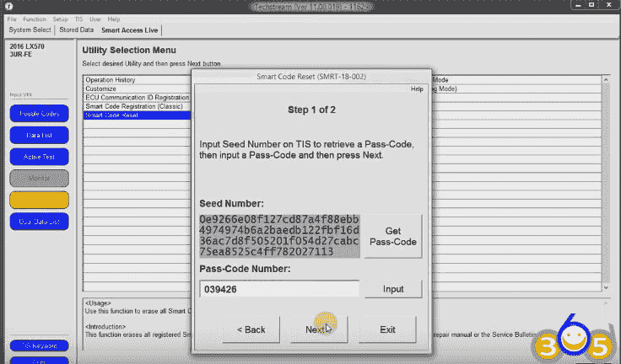
Task: Launch Active Test from the sidebar
Action: pyautogui.click(x=39, y=157)
